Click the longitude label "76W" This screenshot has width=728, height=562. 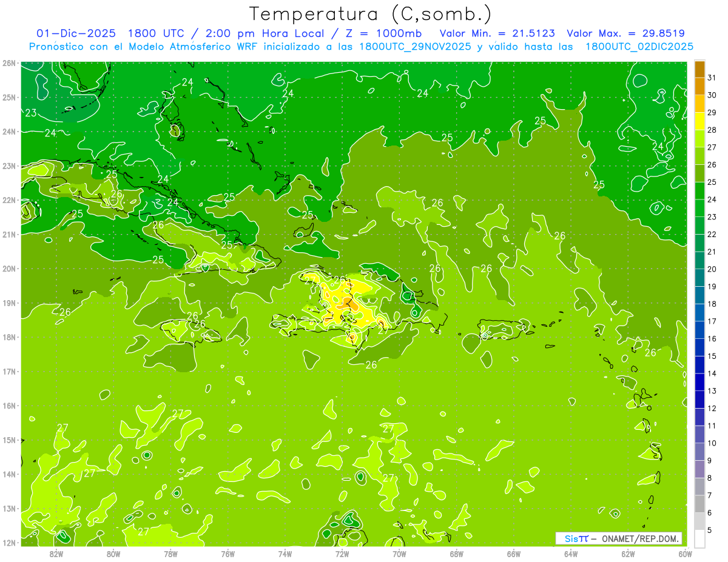tap(228, 554)
